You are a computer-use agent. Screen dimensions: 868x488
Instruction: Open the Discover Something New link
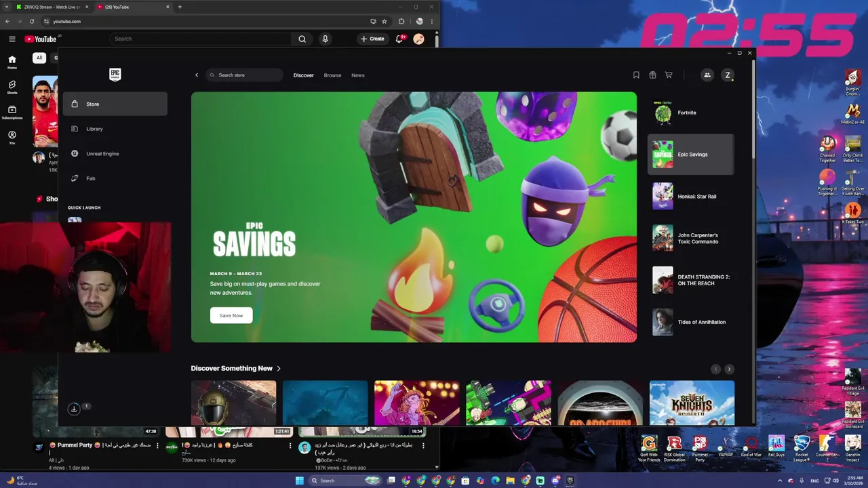[x=236, y=369]
